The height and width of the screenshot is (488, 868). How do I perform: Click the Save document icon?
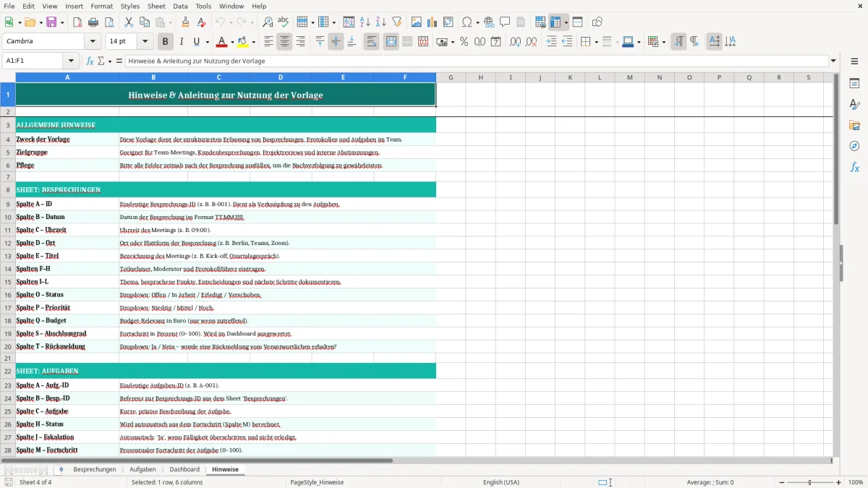pyautogui.click(x=51, y=22)
